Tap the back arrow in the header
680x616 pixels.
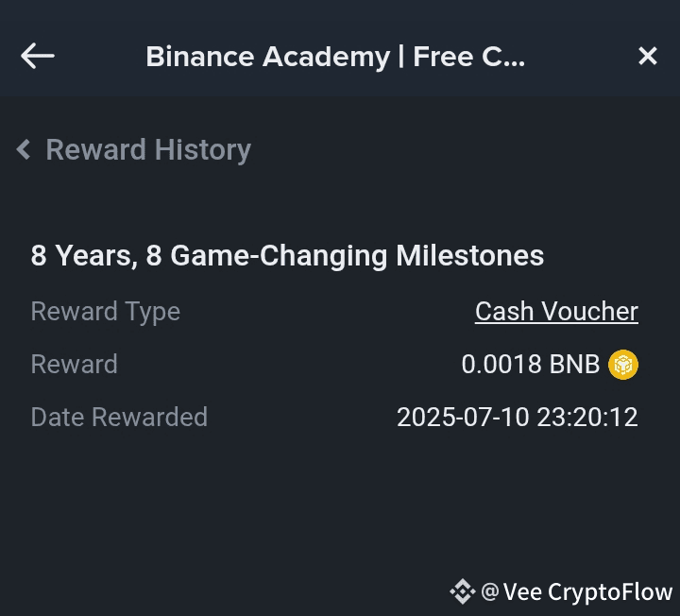click(x=38, y=57)
